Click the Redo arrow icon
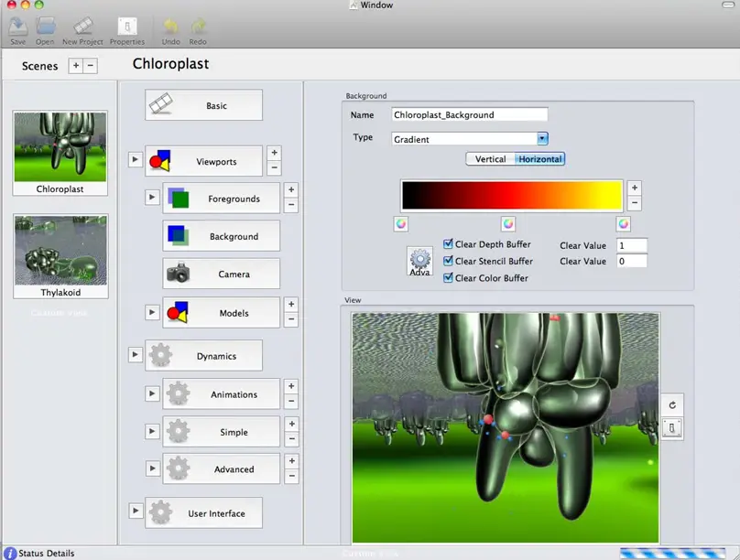 click(198, 27)
